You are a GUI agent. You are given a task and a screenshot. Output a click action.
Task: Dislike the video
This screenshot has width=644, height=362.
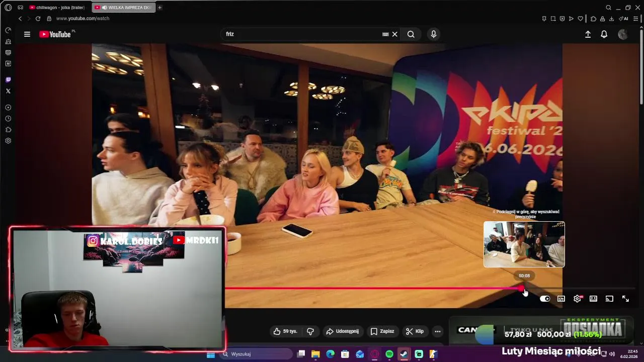pos(310,331)
